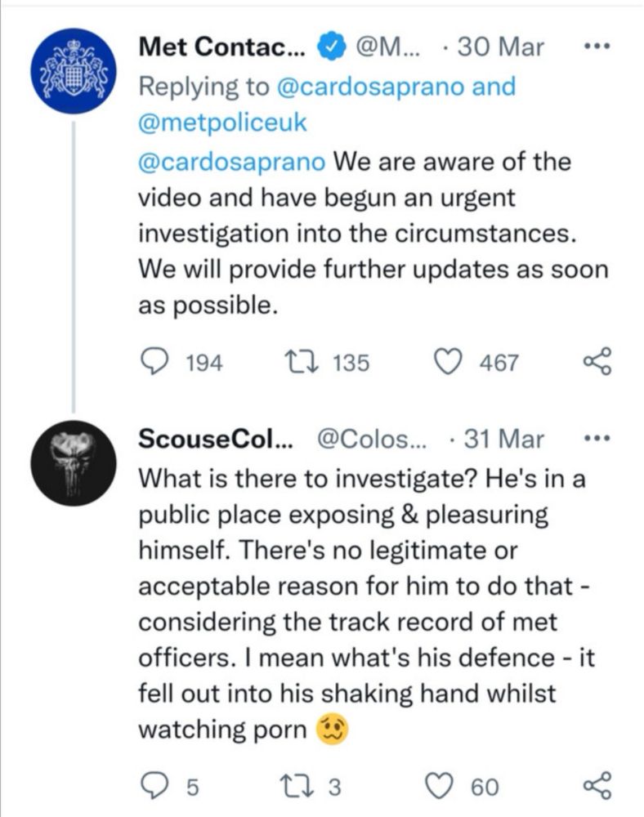644x817 pixels.
Task: Open ScouseCol skull profile picture
Action: coord(74,463)
